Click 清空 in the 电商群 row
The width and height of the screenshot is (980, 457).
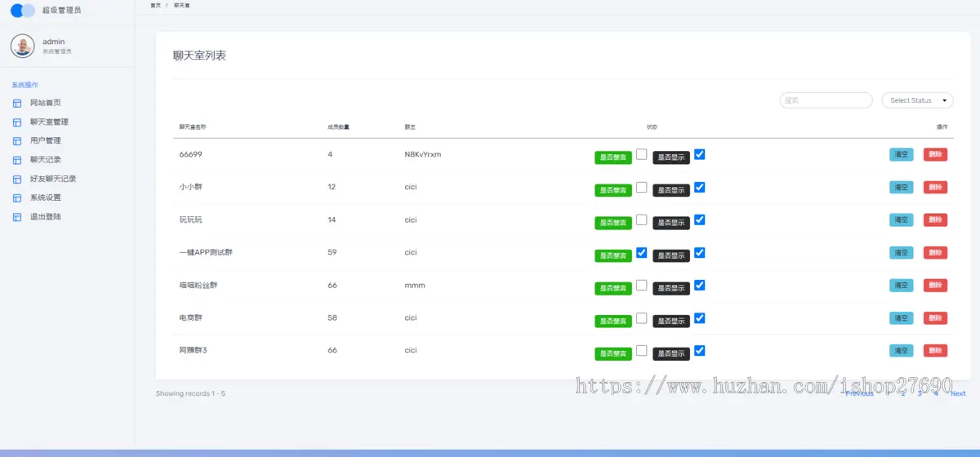tap(902, 317)
